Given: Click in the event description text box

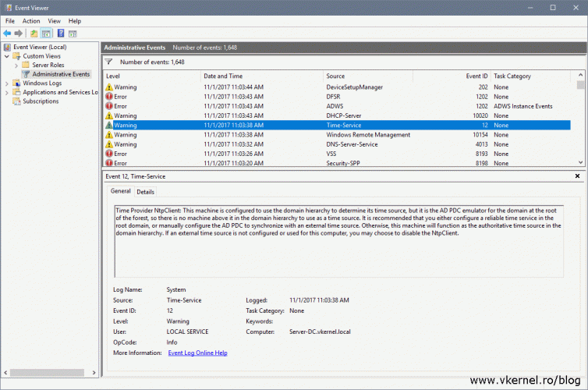Looking at the screenshot, I should 338,241.
